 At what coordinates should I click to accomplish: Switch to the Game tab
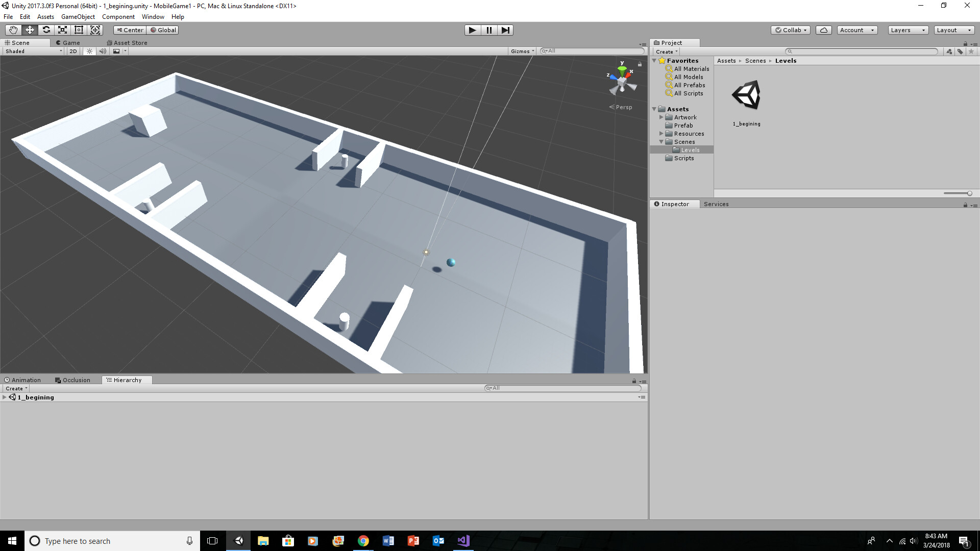[68, 43]
